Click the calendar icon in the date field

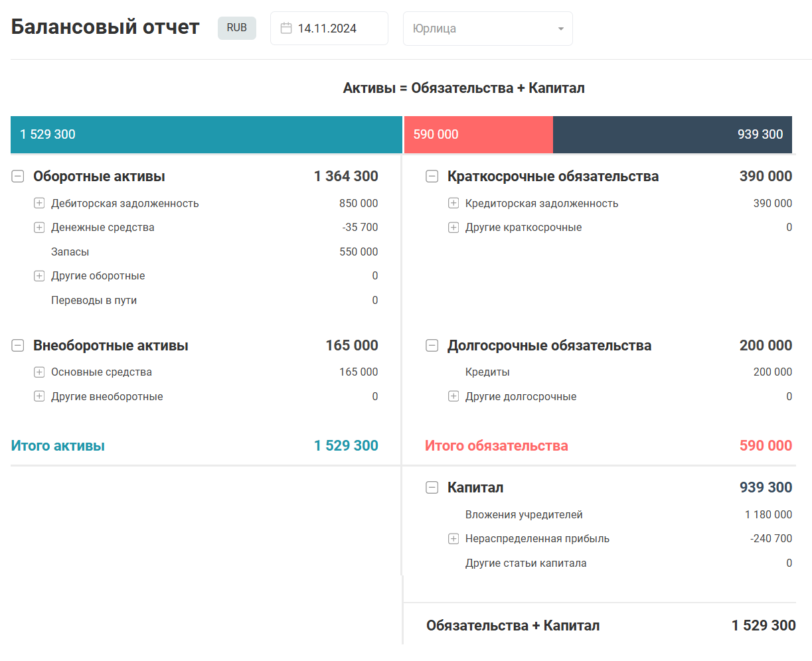coord(287,27)
